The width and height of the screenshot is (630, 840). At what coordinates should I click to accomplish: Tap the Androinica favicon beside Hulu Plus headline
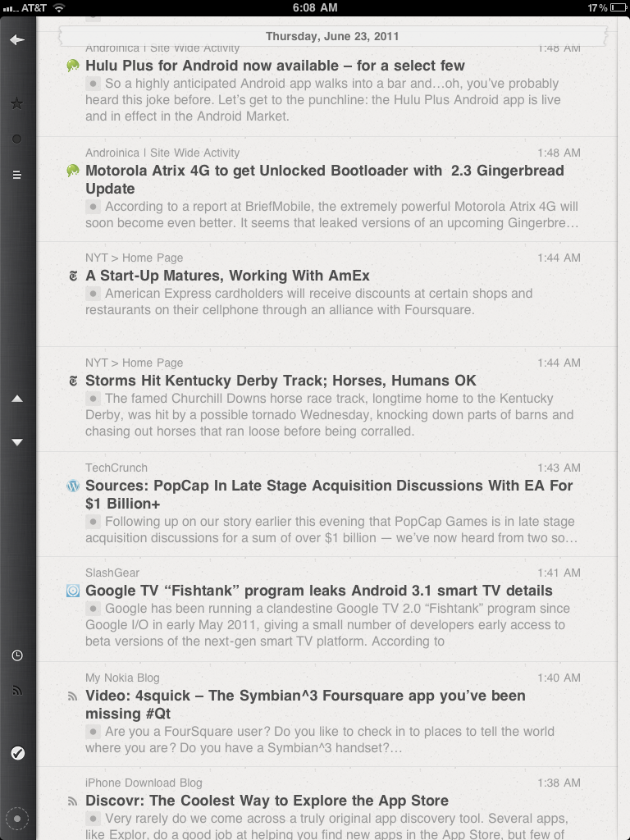(73, 66)
